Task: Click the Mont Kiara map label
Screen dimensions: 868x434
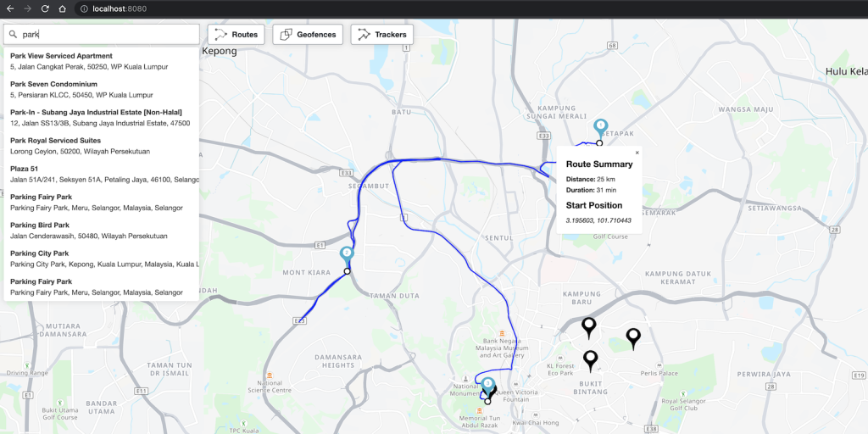Action: click(x=307, y=272)
